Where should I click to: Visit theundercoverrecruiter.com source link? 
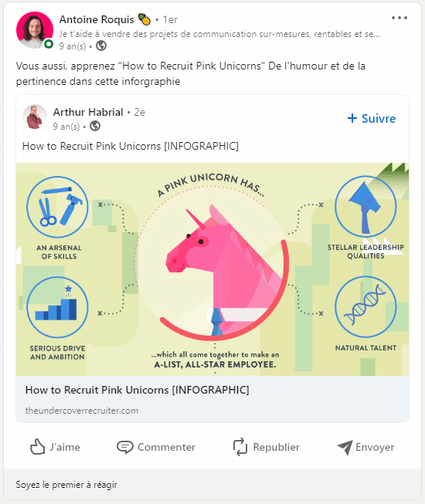[x=82, y=411]
